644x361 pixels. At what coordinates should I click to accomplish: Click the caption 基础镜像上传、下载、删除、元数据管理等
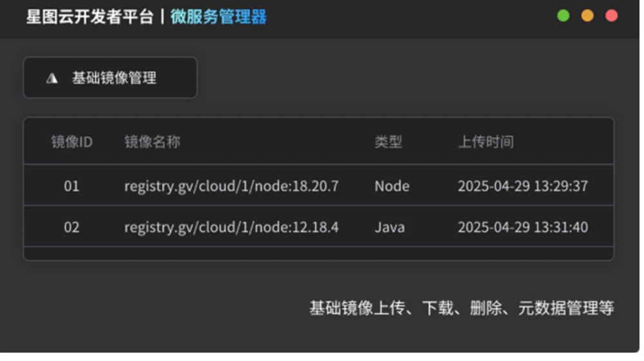461,308
